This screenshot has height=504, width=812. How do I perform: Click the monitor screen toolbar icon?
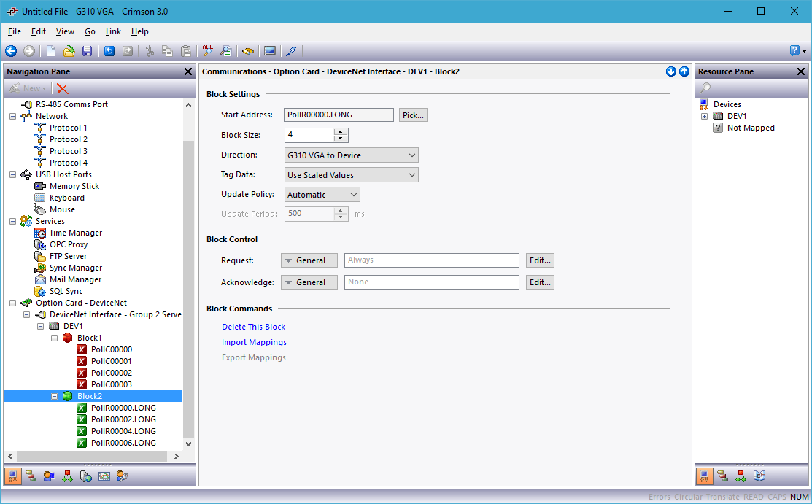pos(269,51)
